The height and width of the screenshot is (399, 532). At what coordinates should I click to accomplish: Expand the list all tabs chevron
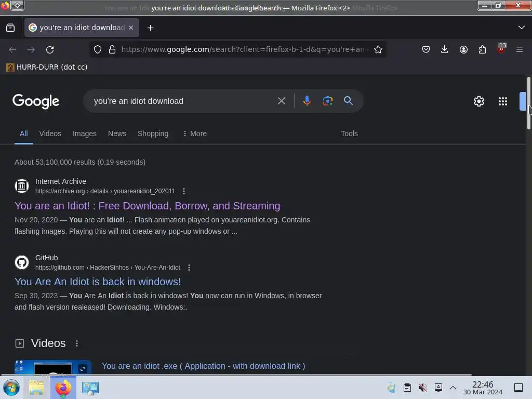click(522, 28)
